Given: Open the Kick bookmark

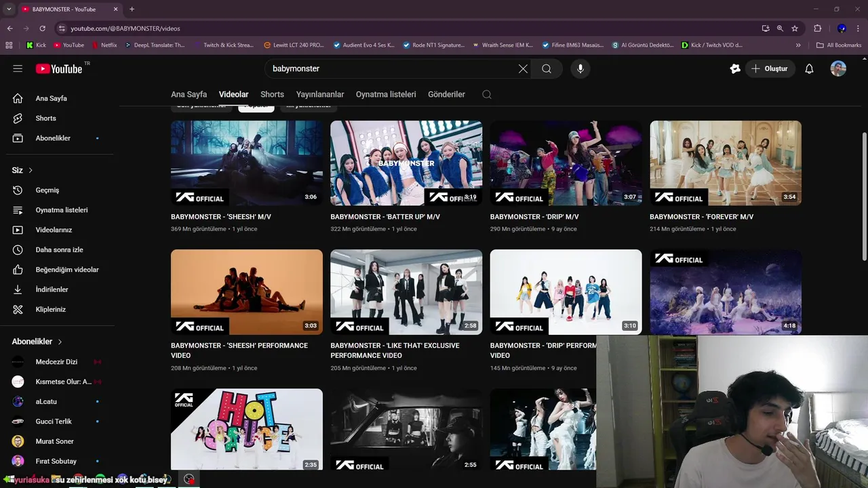Looking at the screenshot, I should pos(36,45).
